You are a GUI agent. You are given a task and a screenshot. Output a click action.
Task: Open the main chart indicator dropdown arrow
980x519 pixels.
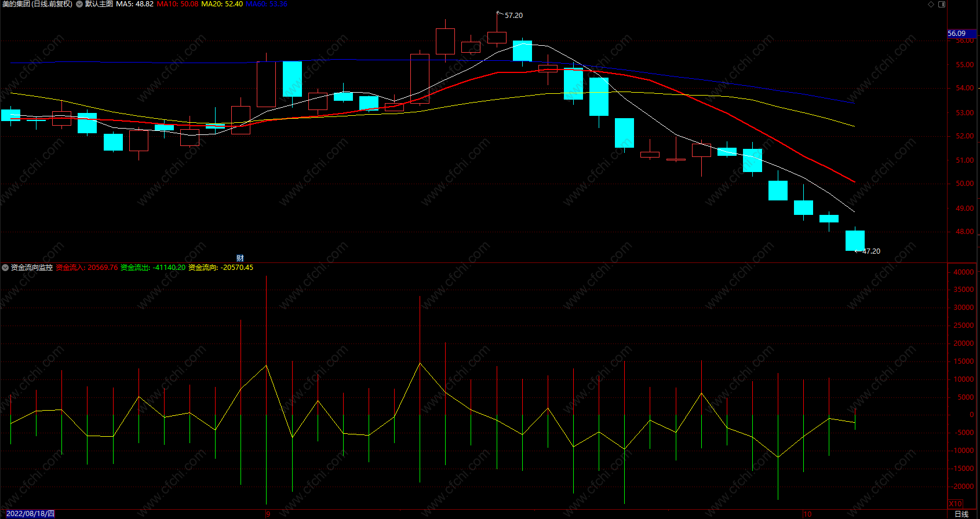tap(79, 4)
